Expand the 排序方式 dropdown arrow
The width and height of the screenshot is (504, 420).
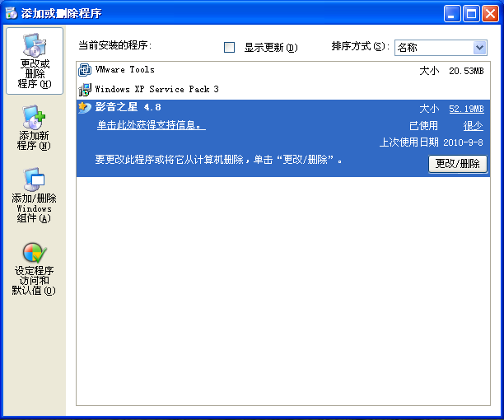point(479,48)
